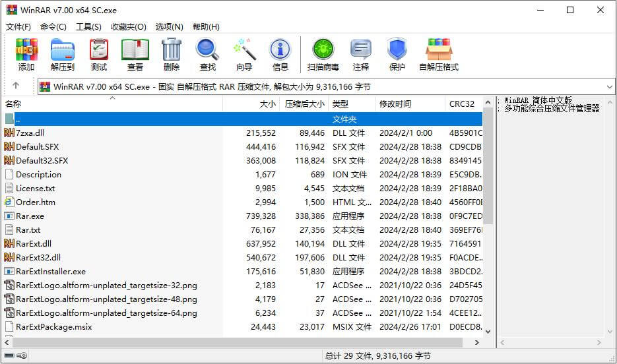Select the Descript.ion file name

[x=38, y=175]
